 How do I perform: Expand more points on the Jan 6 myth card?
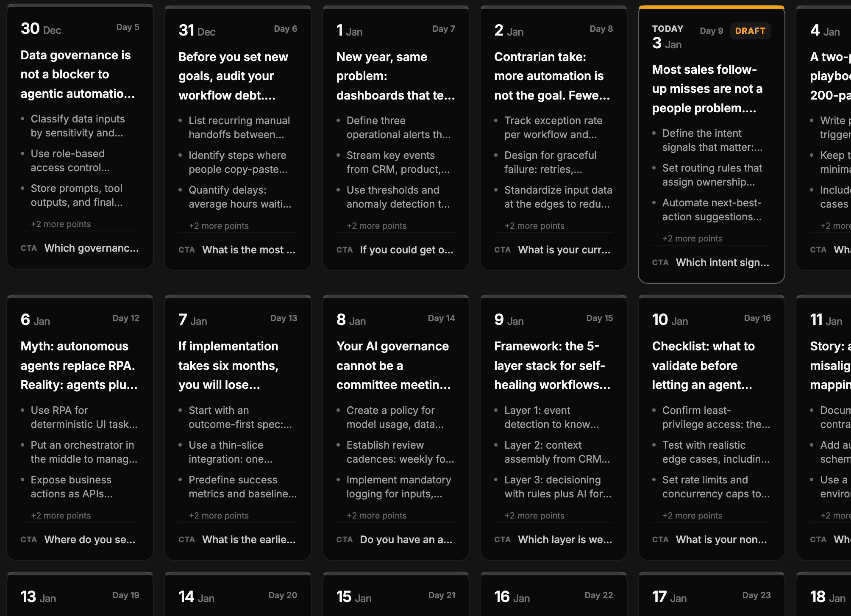(61, 515)
